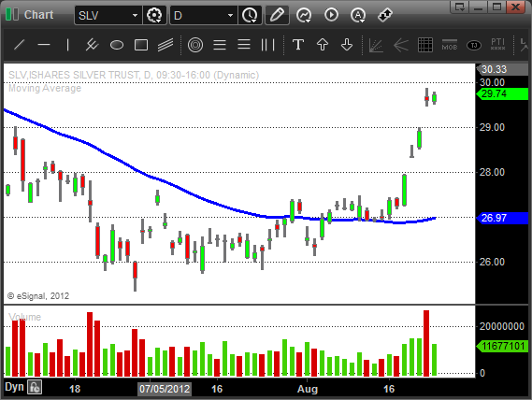This screenshot has height=400, width=532.
Task: Click the link windows arrows icon
Action: [x=385, y=15]
